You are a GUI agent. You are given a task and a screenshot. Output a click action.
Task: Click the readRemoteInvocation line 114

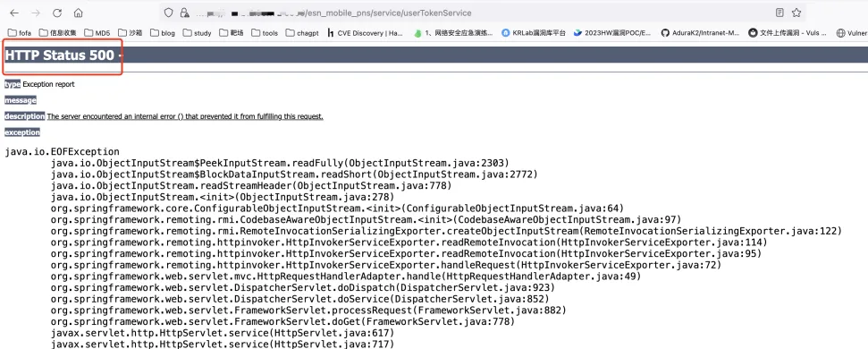click(409, 243)
